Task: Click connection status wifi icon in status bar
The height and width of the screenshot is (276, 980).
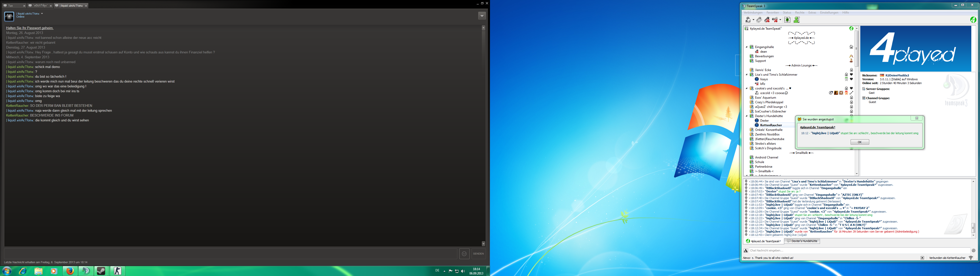Action: click(971, 258)
